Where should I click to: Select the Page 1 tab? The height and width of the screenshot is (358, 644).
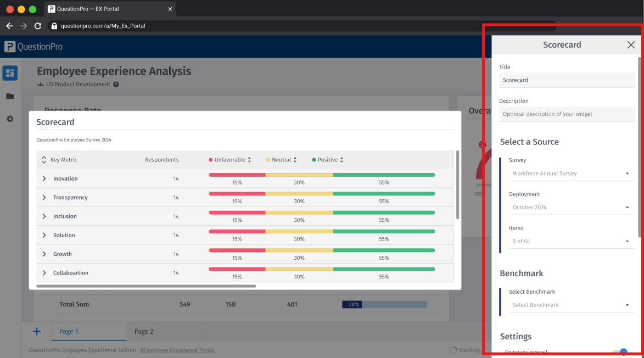(x=69, y=332)
